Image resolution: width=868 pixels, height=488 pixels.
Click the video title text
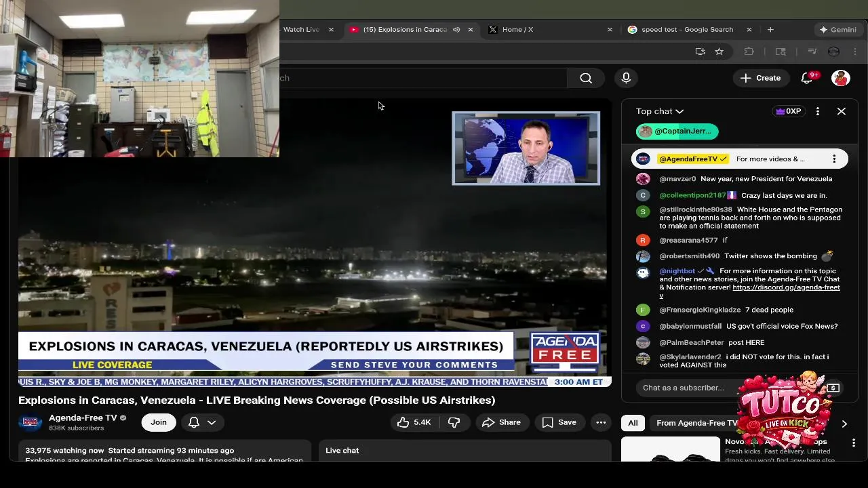tap(257, 400)
